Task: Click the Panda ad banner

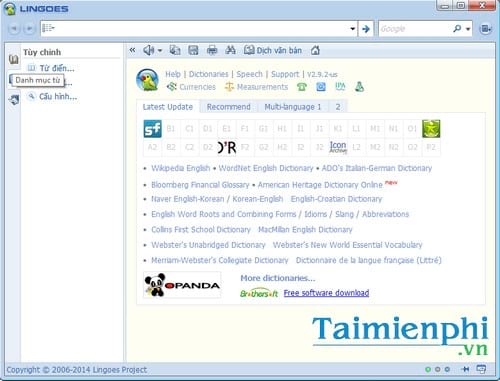Action: pos(182,285)
